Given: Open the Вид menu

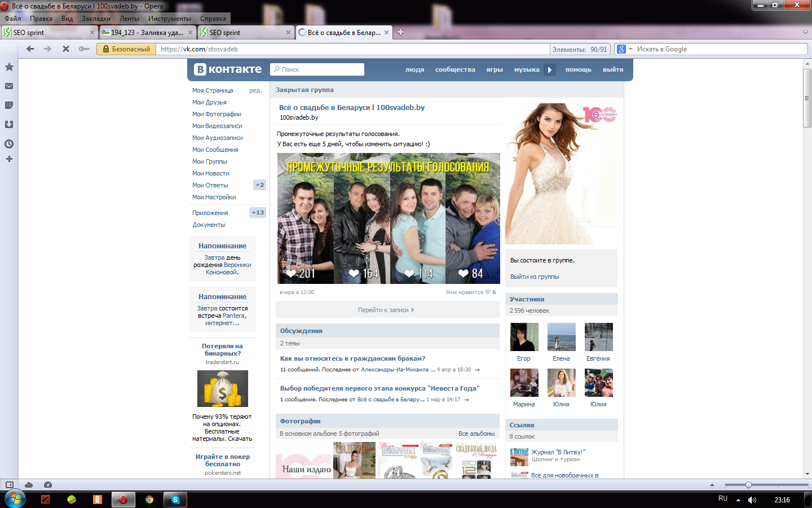Looking at the screenshot, I should 67,19.
